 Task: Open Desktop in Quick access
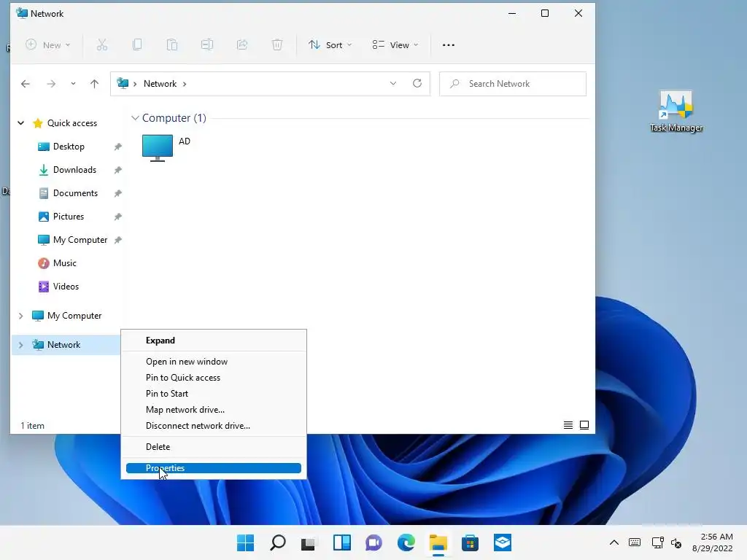[x=69, y=146]
